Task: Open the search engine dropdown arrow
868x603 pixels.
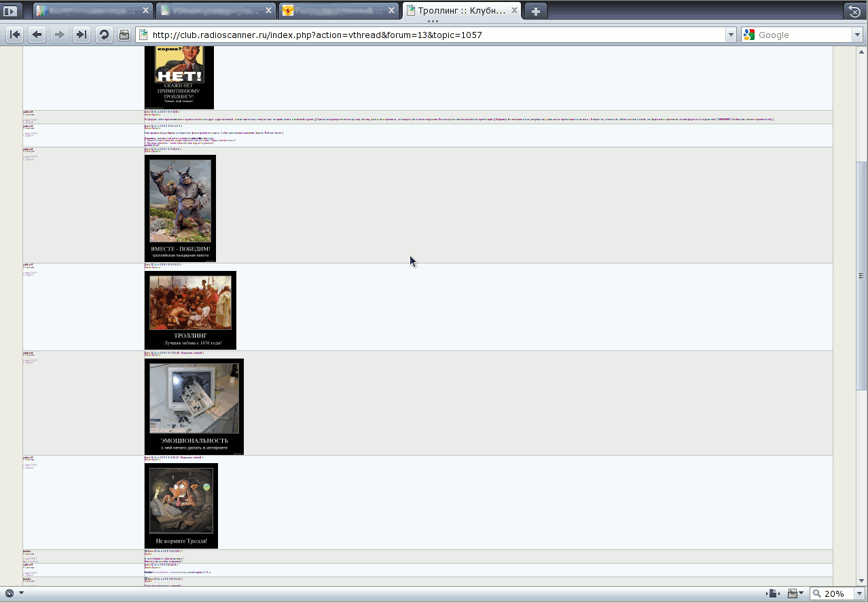Action: tap(856, 35)
